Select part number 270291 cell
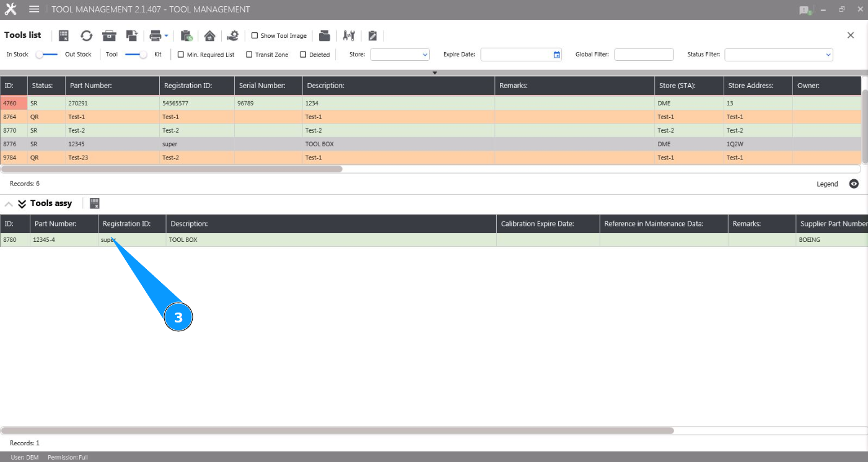868x462 pixels. (x=112, y=104)
